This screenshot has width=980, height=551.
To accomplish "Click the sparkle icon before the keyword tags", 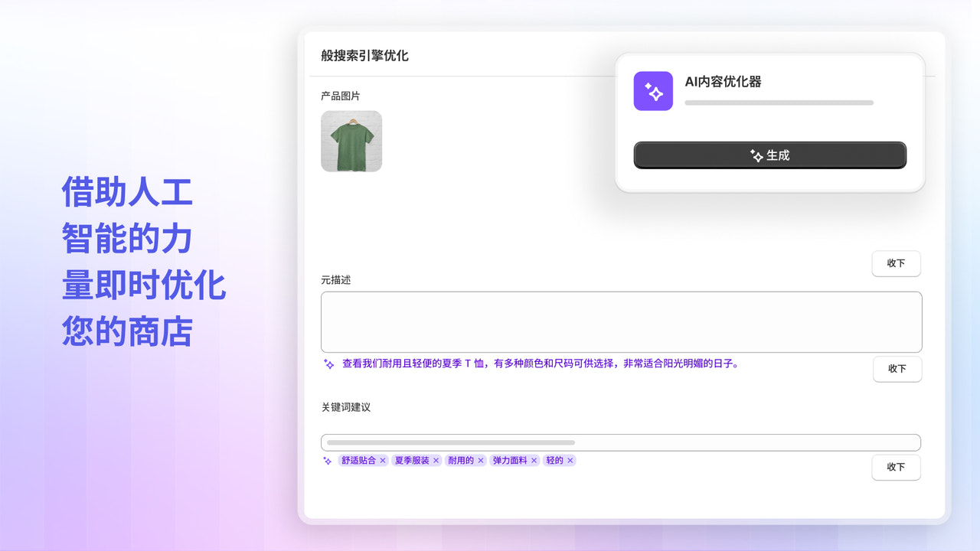I will 328,461.
